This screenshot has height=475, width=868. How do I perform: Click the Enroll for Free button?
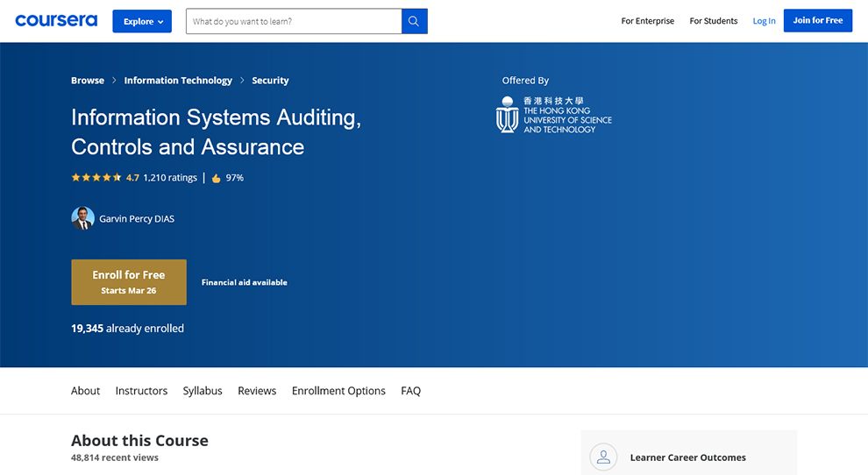click(129, 282)
